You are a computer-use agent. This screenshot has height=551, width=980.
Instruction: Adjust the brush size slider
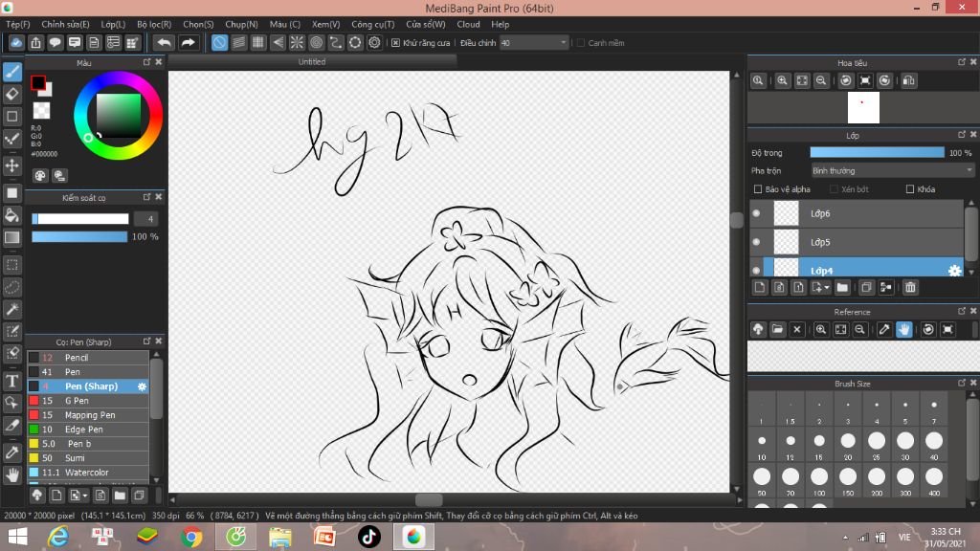(x=80, y=219)
